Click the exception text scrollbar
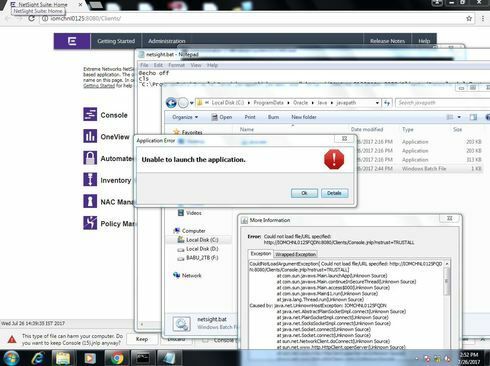This screenshot has width=490, height=366. click(x=447, y=281)
